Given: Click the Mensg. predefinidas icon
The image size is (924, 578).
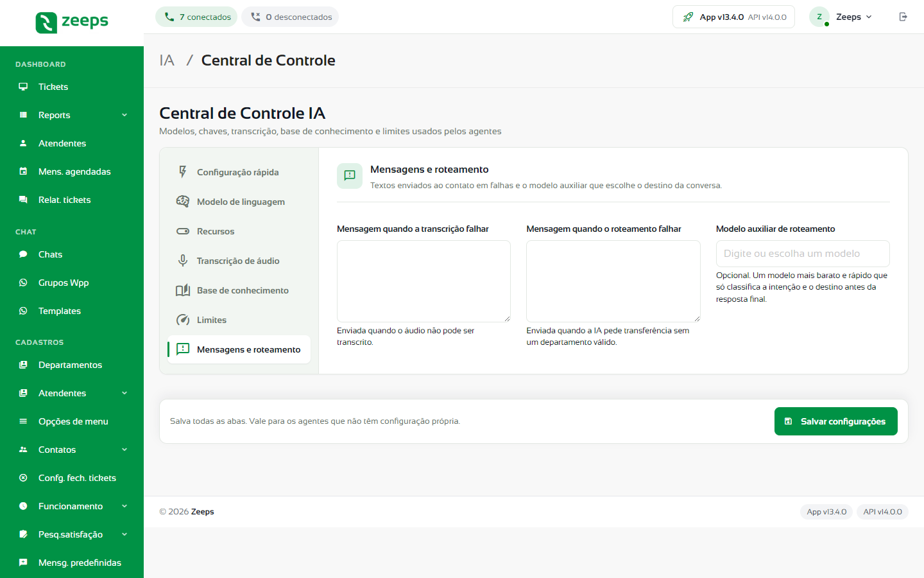Looking at the screenshot, I should click(x=23, y=563).
